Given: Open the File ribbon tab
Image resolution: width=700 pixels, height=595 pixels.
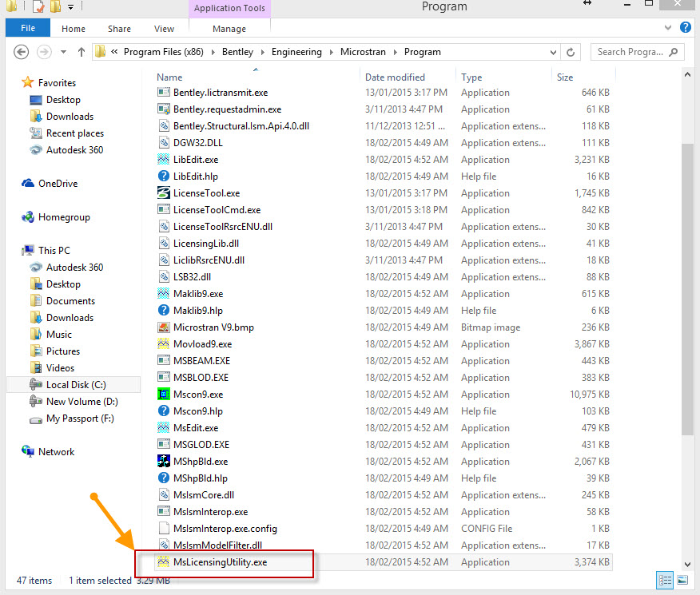Looking at the screenshot, I should pos(28,28).
